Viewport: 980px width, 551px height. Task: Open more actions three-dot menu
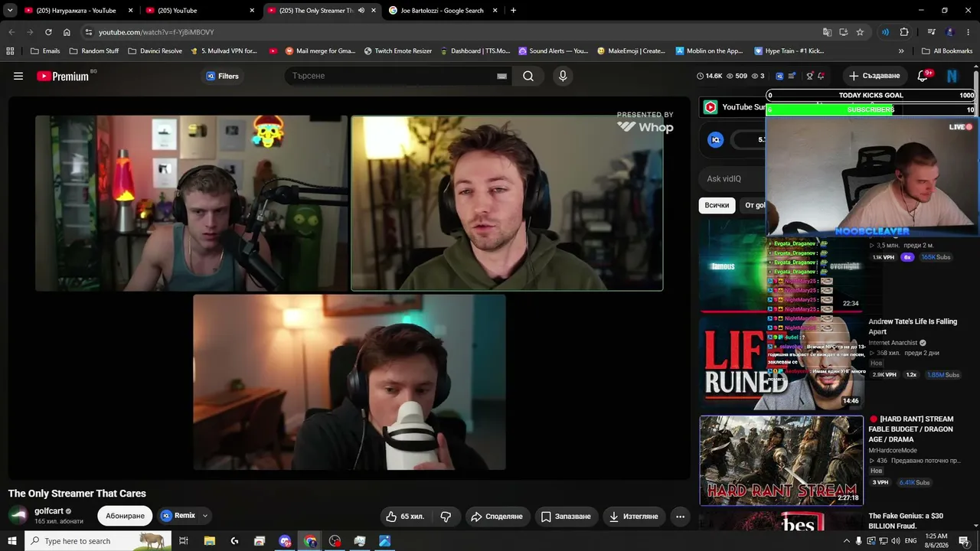point(680,517)
